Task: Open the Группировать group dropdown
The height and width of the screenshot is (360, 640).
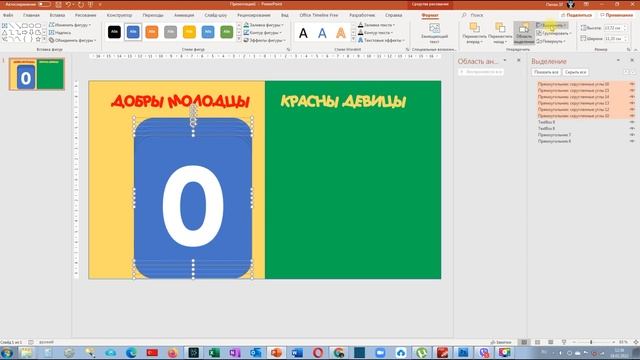Action: pyautogui.click(x=554, y=33)
